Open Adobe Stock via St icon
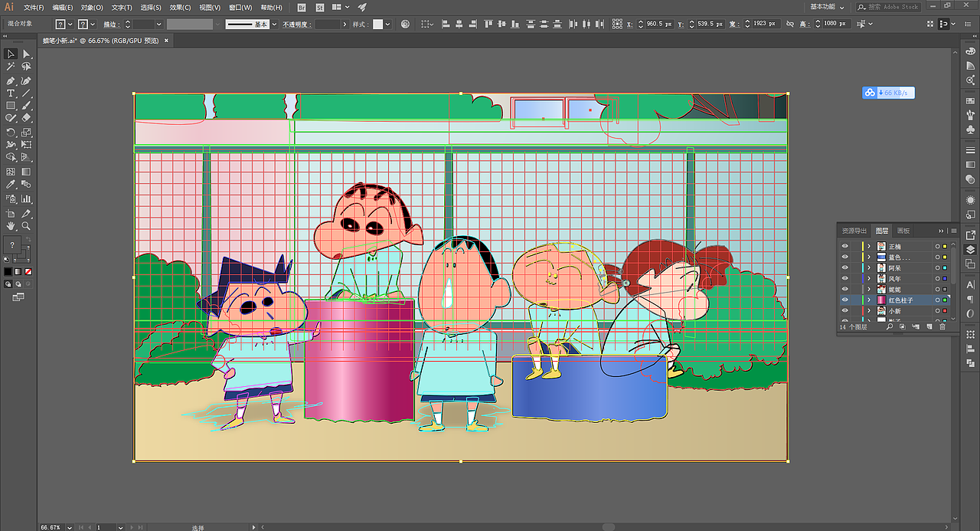Viewport: 980px width, 531px height. 319,7
